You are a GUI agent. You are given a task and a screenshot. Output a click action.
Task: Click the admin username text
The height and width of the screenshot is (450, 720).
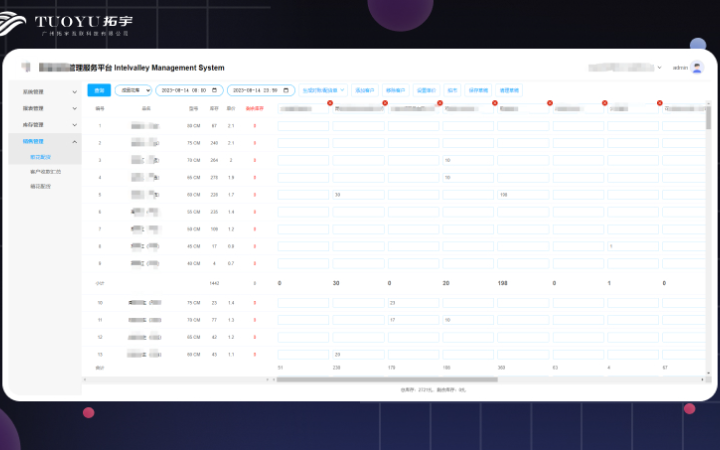coord(680,68)
